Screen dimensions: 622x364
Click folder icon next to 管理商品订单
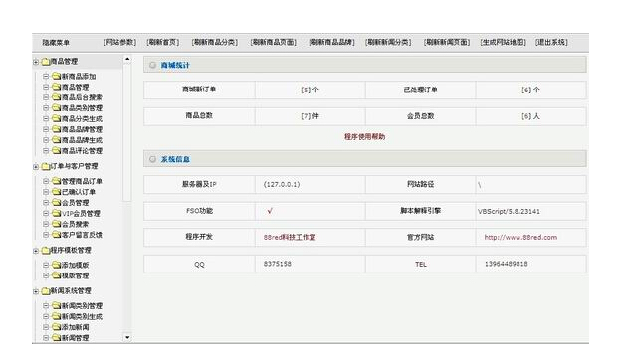[56, 181]
